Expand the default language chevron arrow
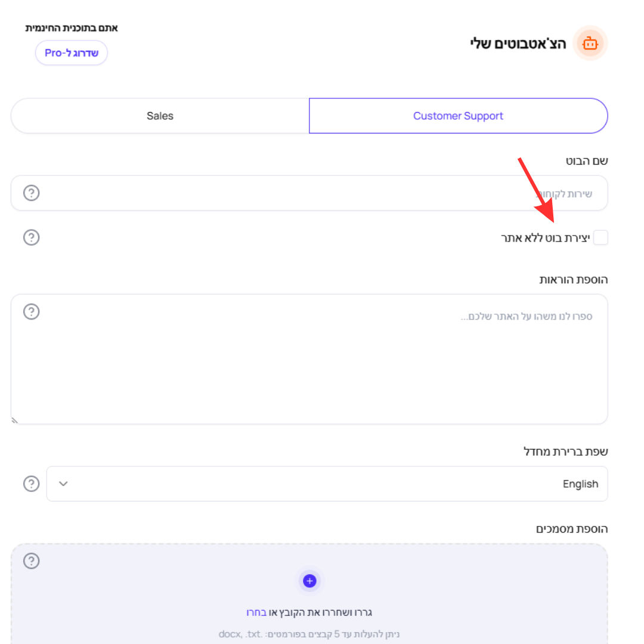This screenshot has width=644, height=644. pos(63,484)
